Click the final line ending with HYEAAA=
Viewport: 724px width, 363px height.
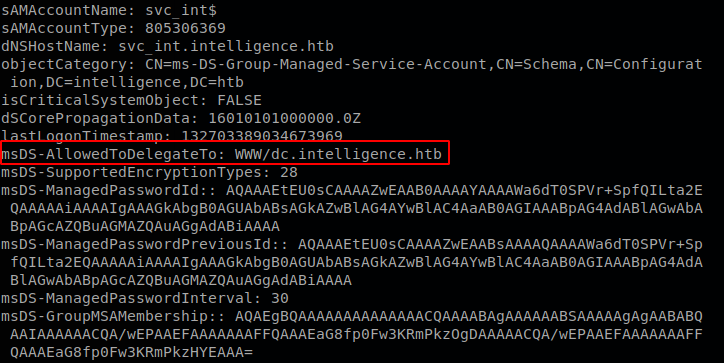[x=132, y=352]
